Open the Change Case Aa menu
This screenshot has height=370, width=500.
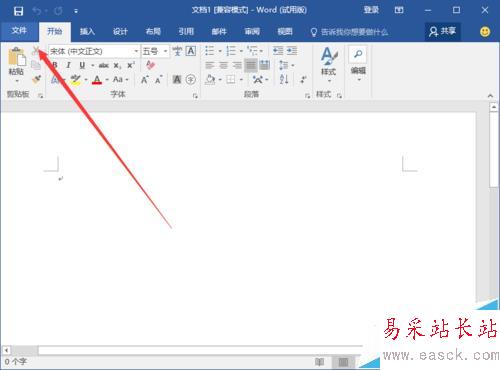120,80
